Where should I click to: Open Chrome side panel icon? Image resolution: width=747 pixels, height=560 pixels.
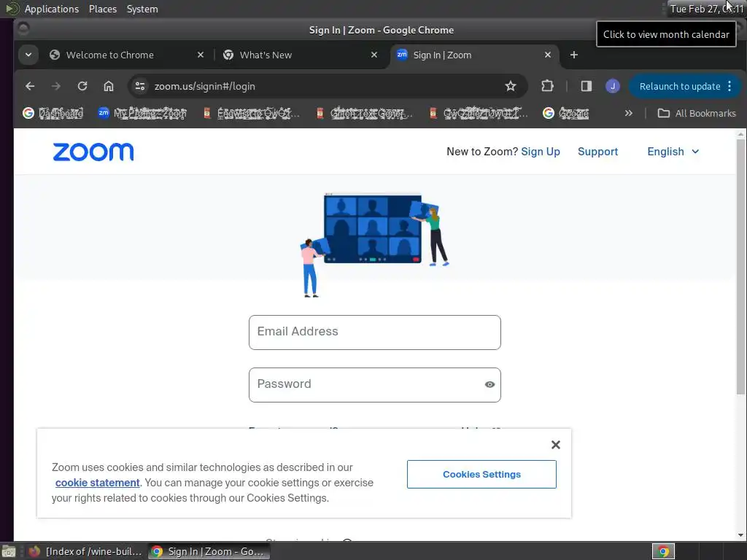point(587,86)
